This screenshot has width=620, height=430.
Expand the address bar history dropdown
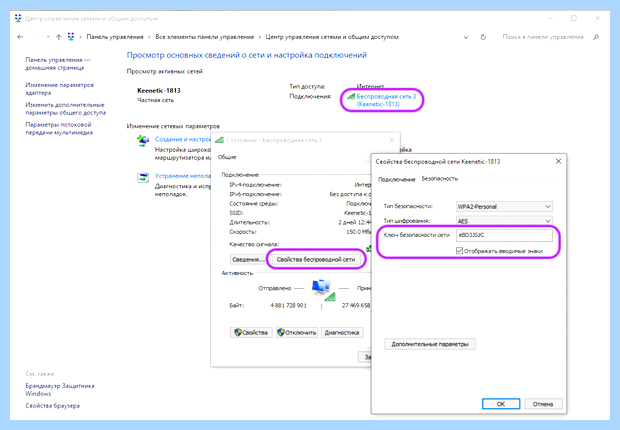point(466,37)
